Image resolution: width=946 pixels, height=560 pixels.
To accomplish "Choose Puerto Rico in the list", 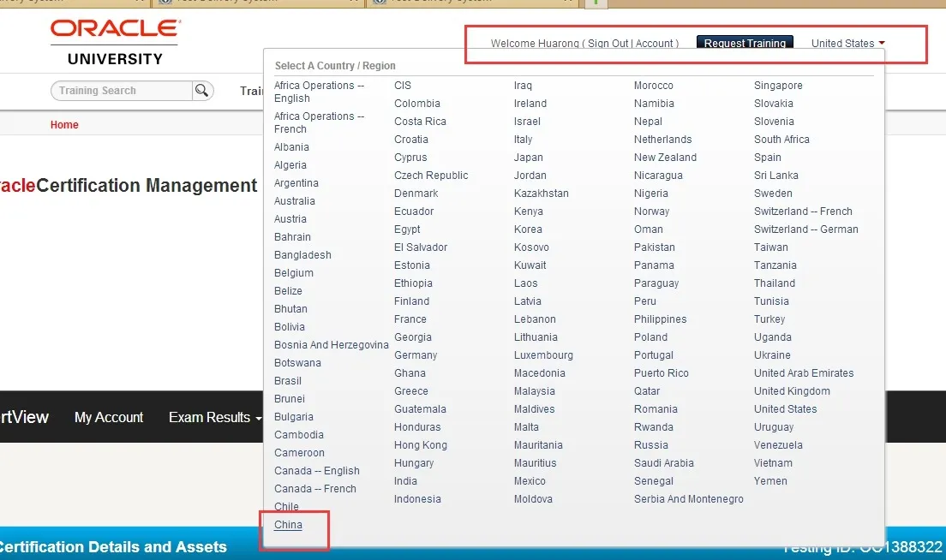I will [x=662, y=373].
